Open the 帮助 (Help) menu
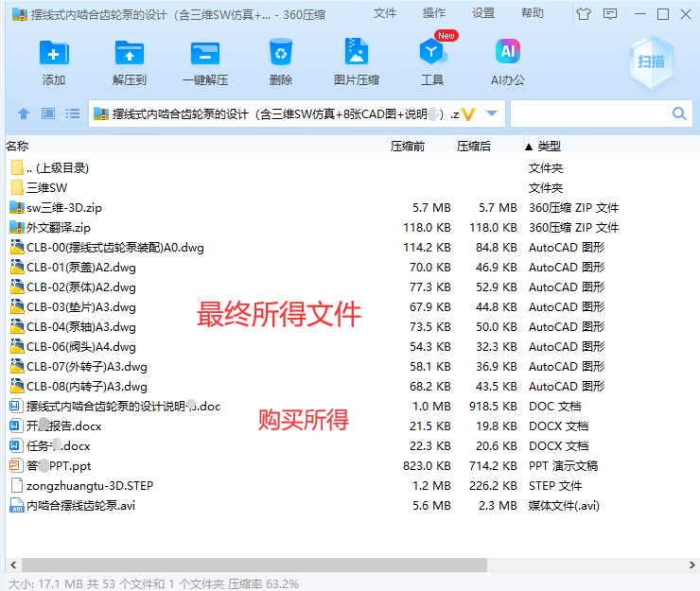The width and height of the screenshot is (700, 591). [533, 13]
